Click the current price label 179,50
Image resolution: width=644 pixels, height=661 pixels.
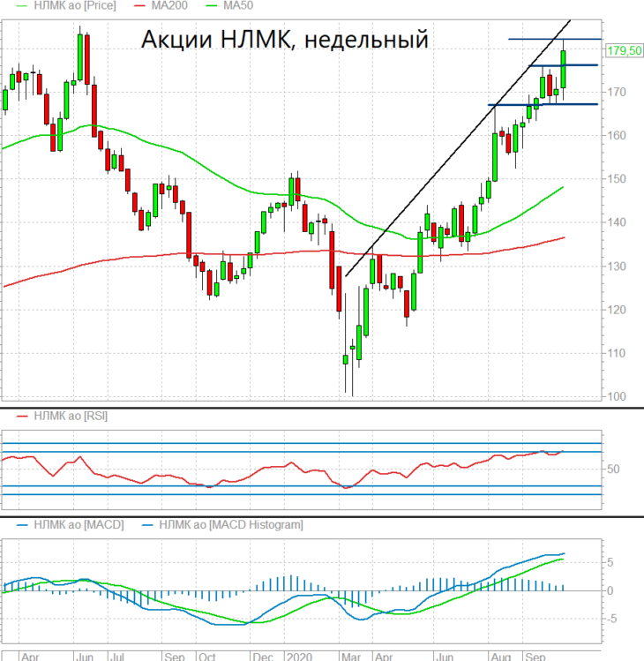(625, 50)
